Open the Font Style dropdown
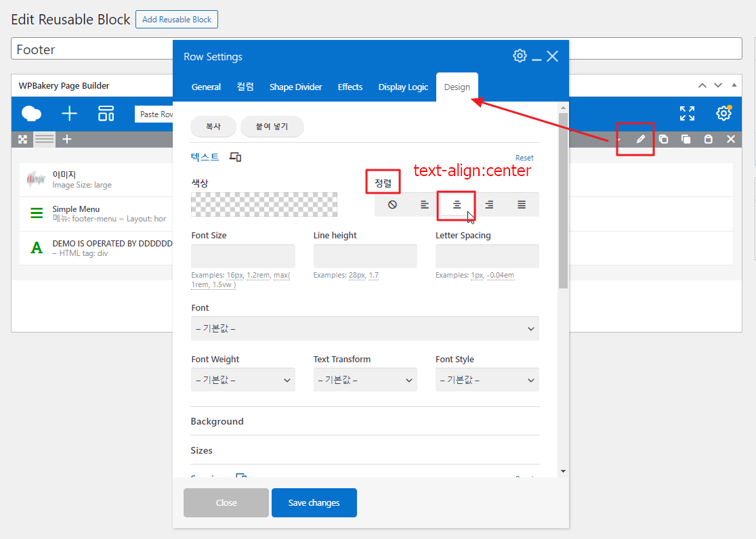 tap(487, 380)
